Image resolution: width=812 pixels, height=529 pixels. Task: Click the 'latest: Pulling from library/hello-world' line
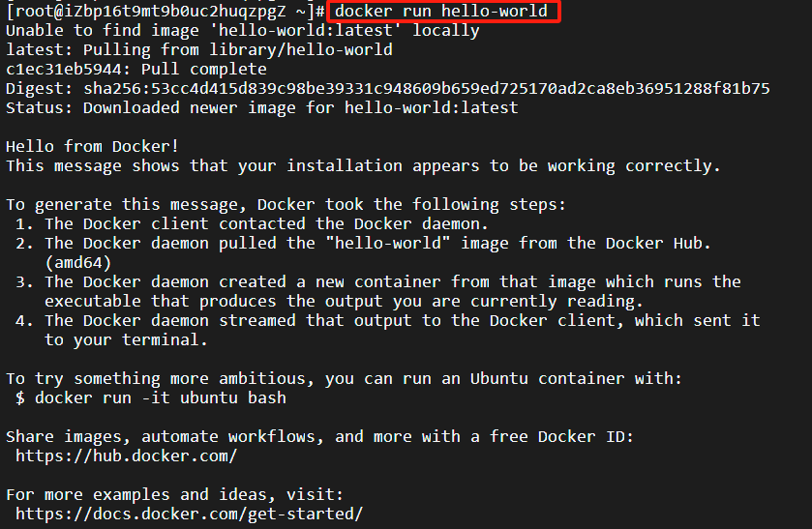click(x=199, y=49)
